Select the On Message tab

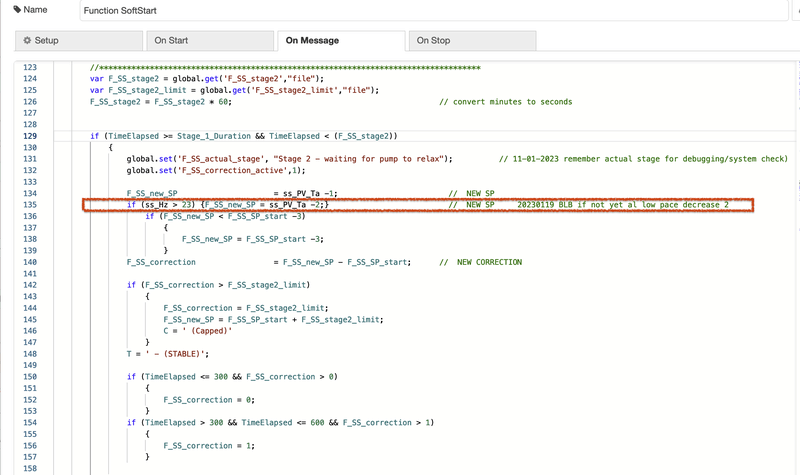pyautogui.click(x=341, y=41)
